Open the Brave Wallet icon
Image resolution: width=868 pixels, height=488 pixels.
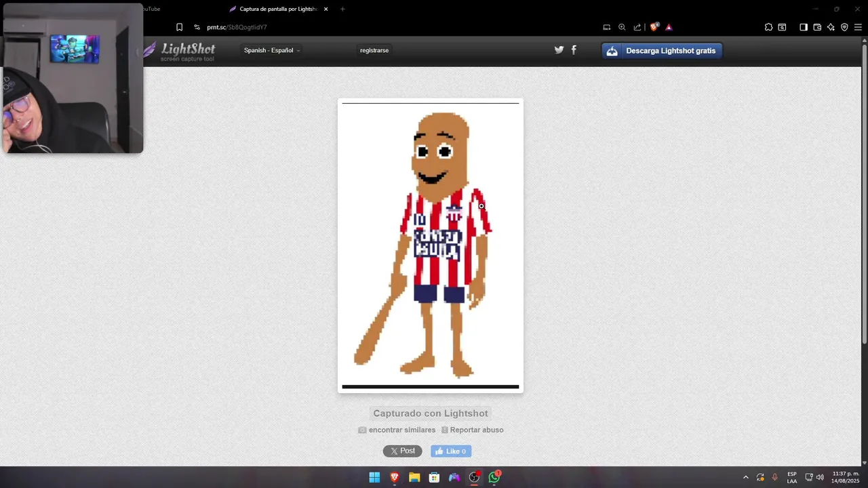coord(817,27)
